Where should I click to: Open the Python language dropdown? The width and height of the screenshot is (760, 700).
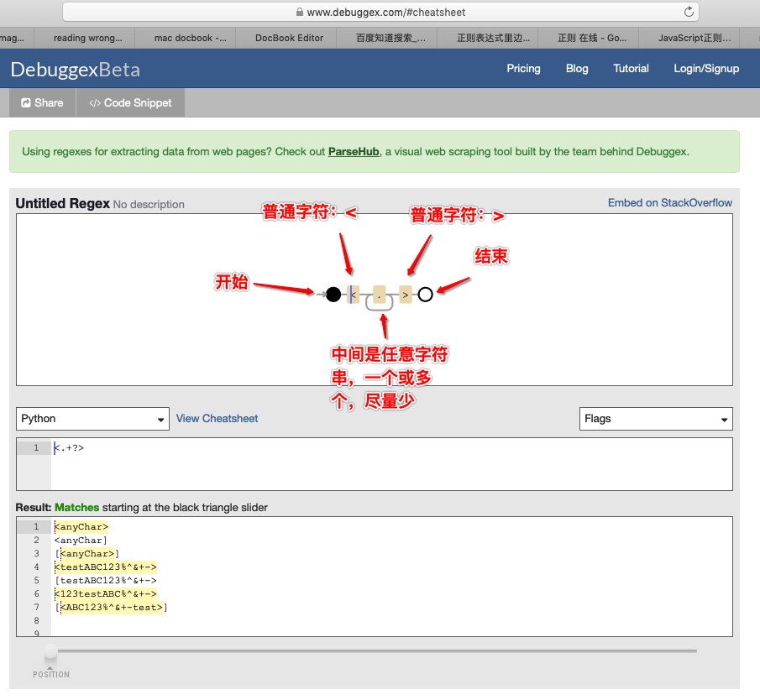click(x=92, y=419)
